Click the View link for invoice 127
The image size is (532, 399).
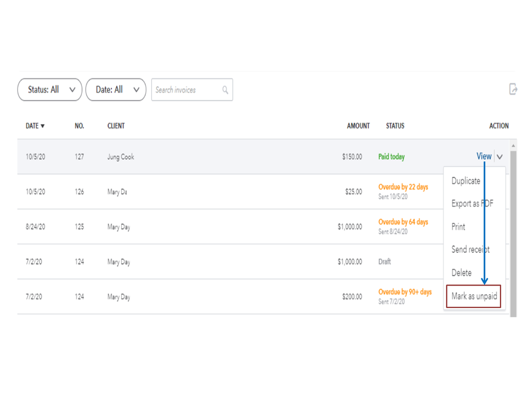click(x=484, y=156)
